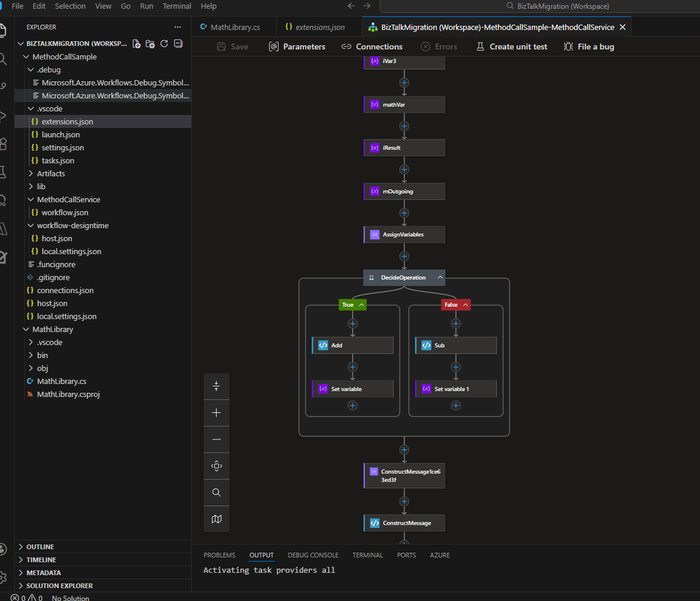Collapse all folders in Explorer

pos(178,43)
